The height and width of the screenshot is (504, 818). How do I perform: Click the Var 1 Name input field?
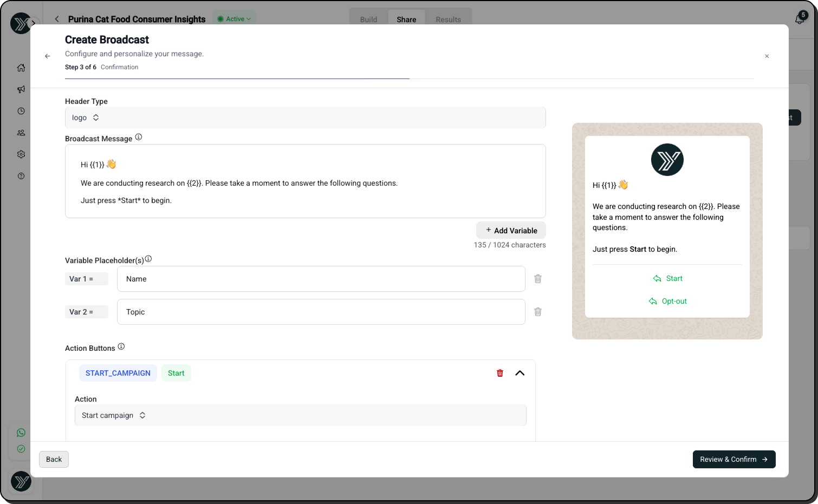[321, 279]
